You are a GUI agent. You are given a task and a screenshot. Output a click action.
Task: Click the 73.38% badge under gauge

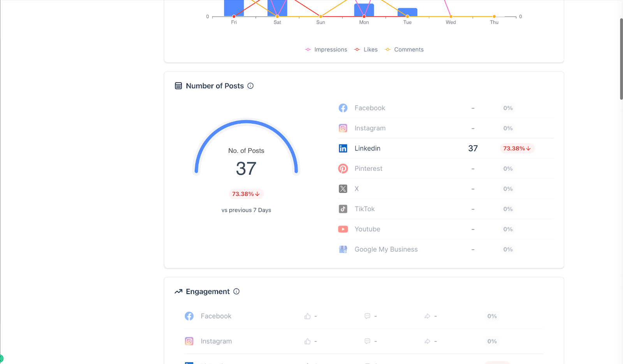tap(246, 194)
